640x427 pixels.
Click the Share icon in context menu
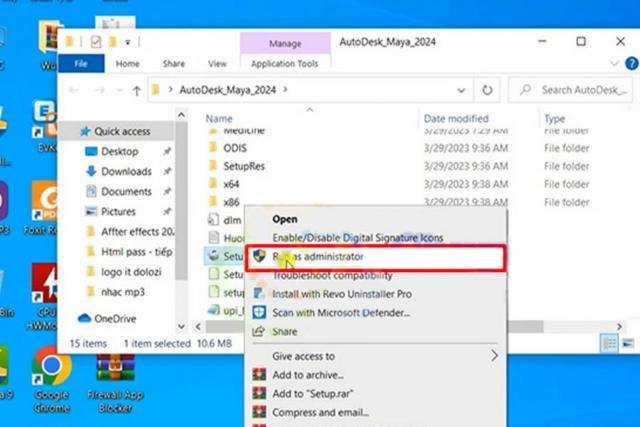click(260, 332)
